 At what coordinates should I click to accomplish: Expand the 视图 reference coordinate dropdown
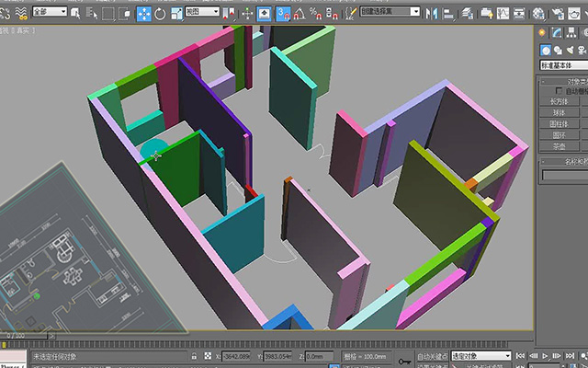[202, 12]
